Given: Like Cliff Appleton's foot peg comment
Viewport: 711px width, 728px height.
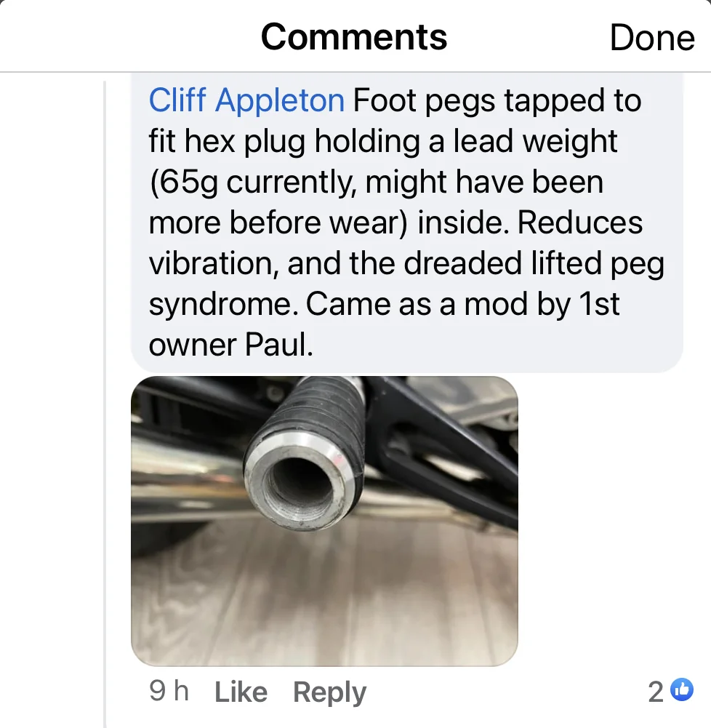Looking at the screenshot, I should click(x=241, y=692).
